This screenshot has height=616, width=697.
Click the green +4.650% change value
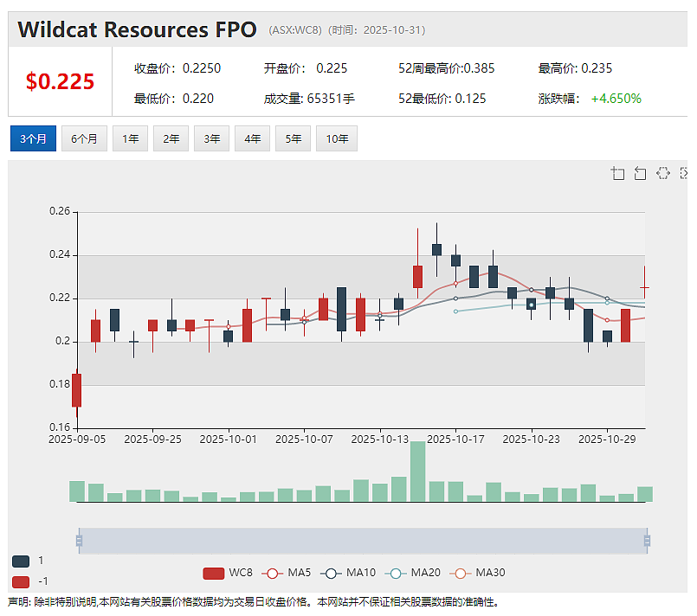point(616,99)
